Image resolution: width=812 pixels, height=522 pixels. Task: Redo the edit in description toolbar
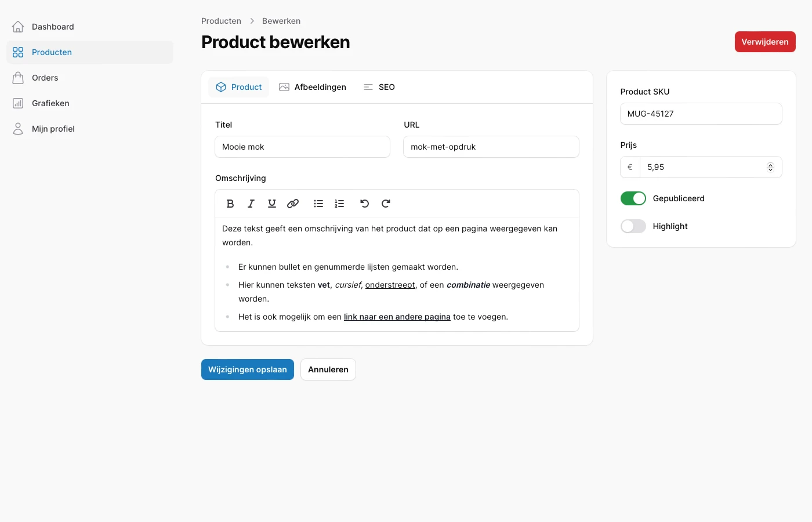tap(386, 204)
